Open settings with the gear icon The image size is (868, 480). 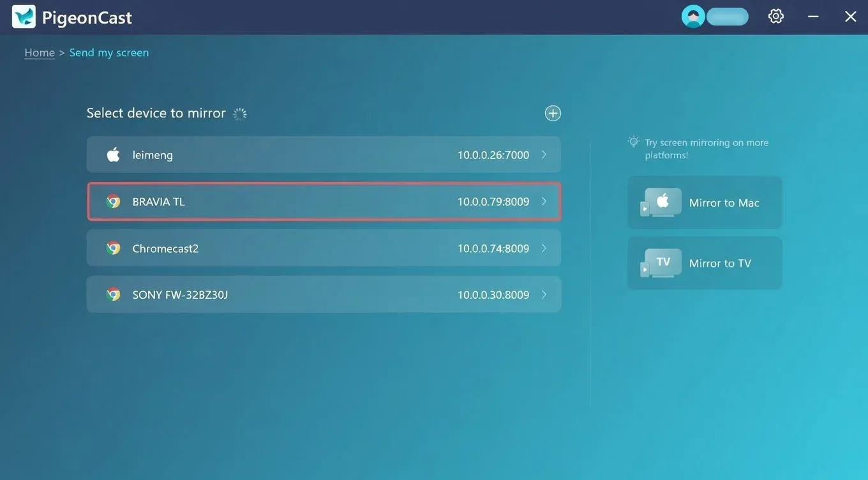point(776,17)
